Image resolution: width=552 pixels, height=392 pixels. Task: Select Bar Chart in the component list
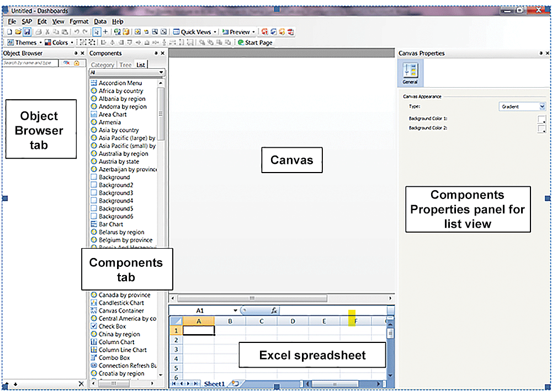point(110,224)
